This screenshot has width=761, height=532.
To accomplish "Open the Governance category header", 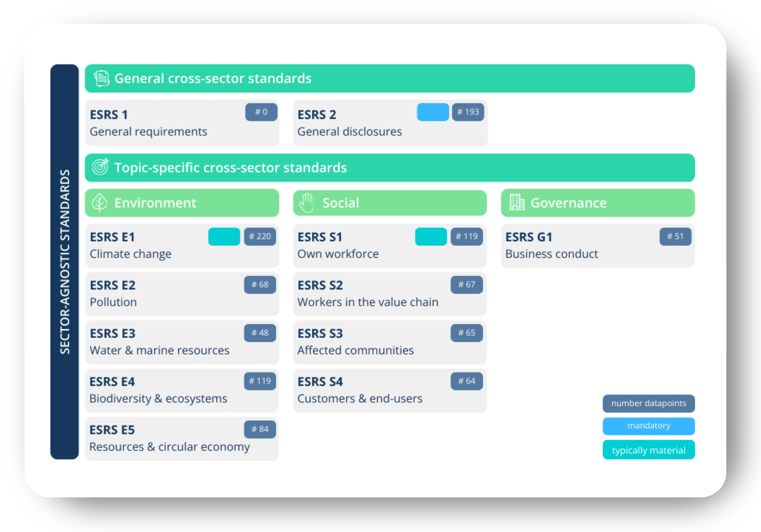I will pos(597,202).
